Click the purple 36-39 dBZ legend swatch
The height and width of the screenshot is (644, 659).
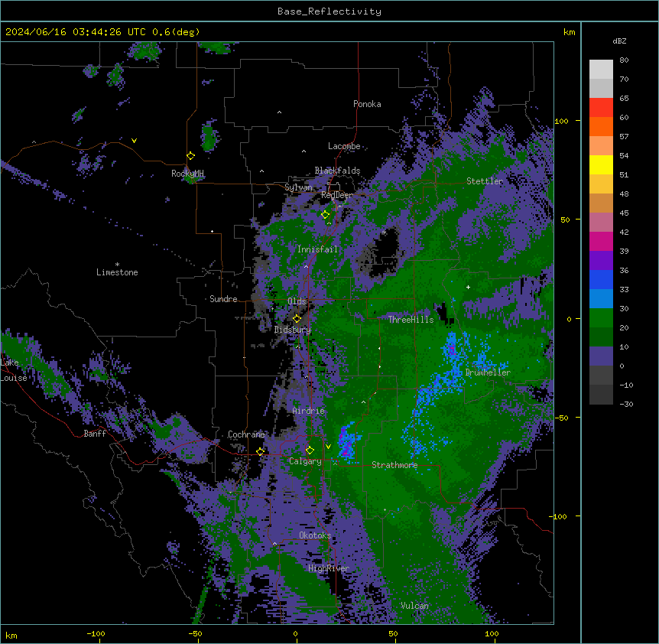(x=601, y=261)
